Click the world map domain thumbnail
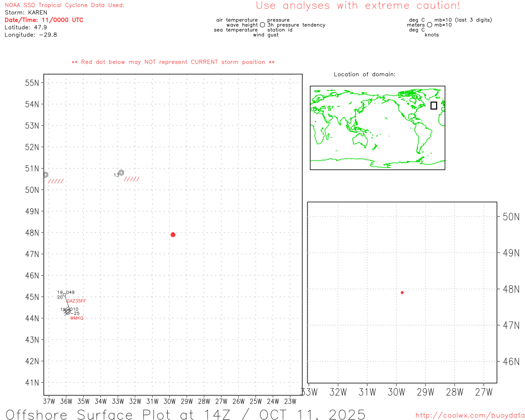 377,128
